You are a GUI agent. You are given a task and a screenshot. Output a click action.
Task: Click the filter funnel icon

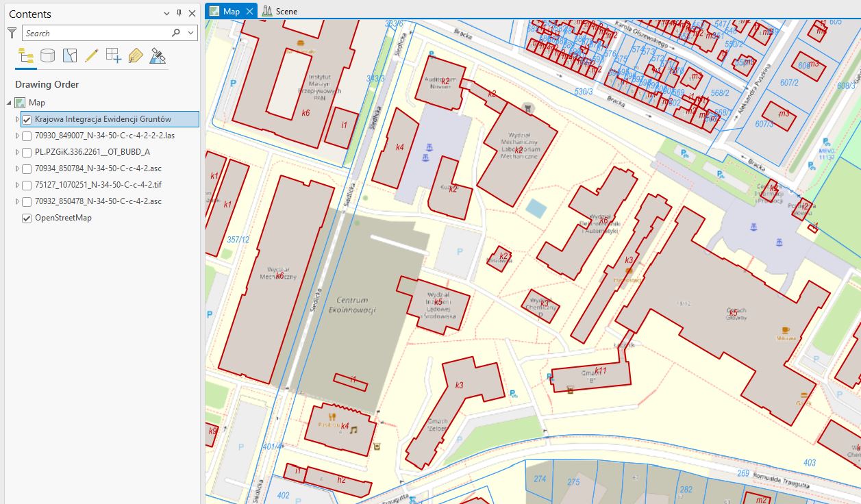[12, 33]
